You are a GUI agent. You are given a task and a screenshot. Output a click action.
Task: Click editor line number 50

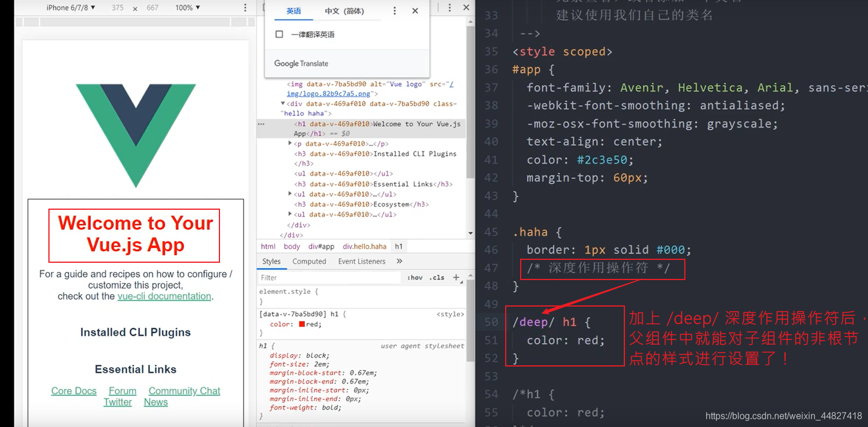(491, 322)
